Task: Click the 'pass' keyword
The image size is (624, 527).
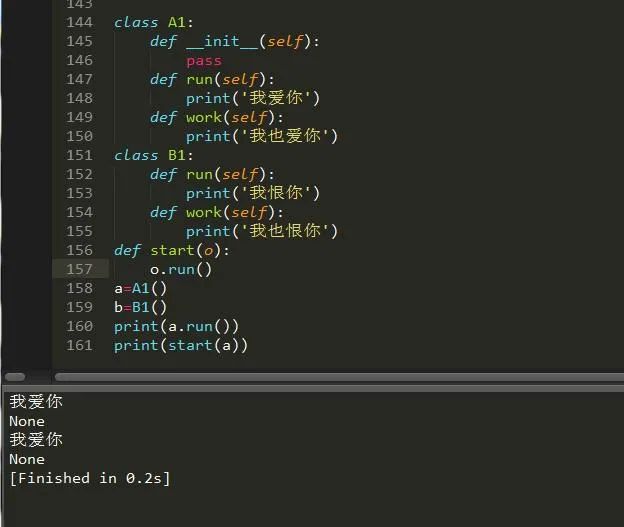Action: click(x=204, y=61)
